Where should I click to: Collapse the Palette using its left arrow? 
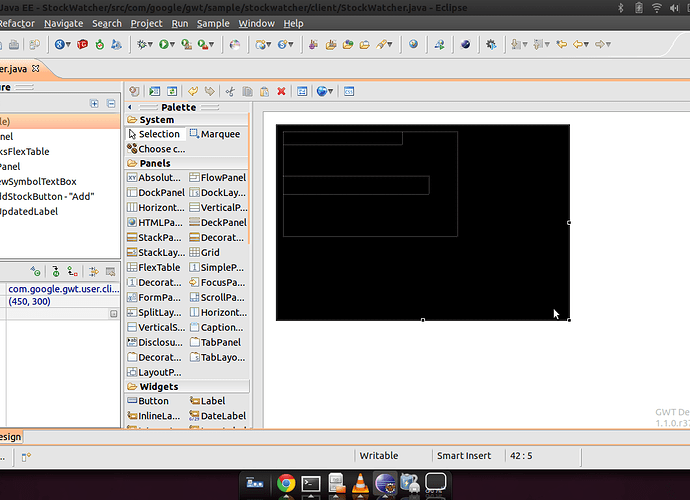[130, 107]
